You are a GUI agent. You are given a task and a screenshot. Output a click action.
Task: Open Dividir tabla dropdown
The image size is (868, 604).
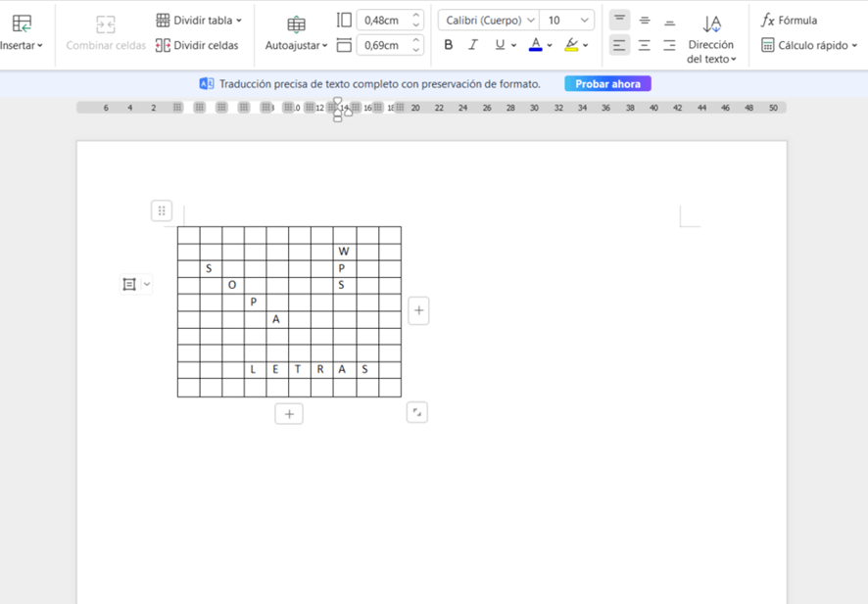point(199,21)
